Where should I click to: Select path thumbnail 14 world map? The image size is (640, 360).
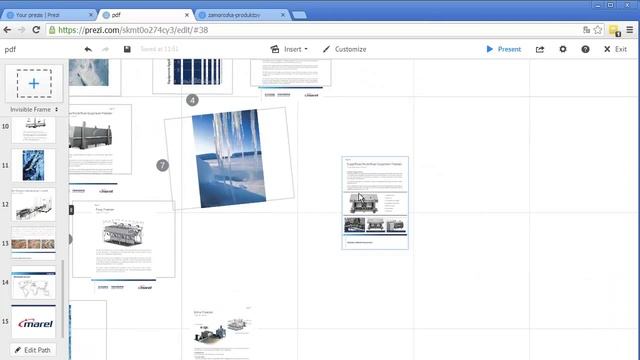coord(33,282)
